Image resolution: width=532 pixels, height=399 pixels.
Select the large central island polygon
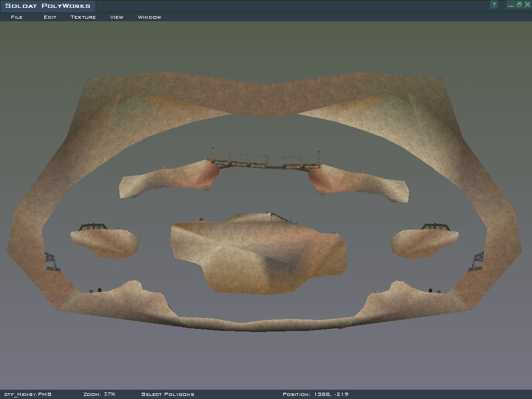258,255
